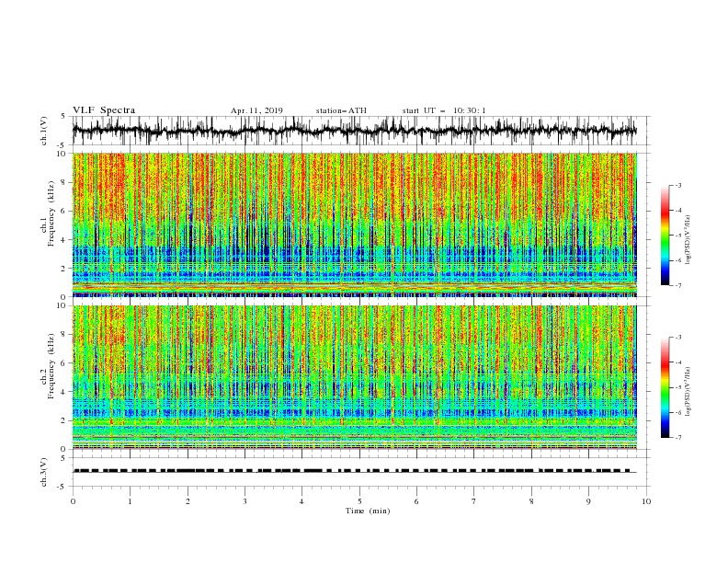Click the "-3" label on upper colorbar
Image resolution: width=728 pixels, height=563 pixels.
tap(678, 185)
